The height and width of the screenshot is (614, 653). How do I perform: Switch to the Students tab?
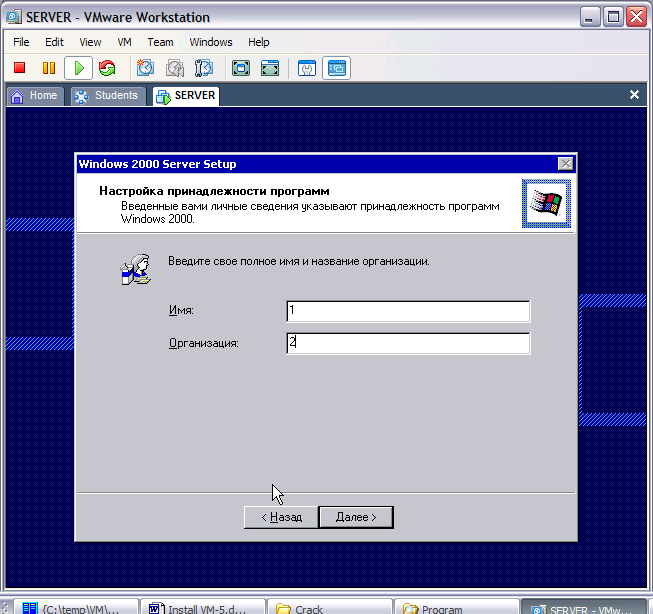108,96
